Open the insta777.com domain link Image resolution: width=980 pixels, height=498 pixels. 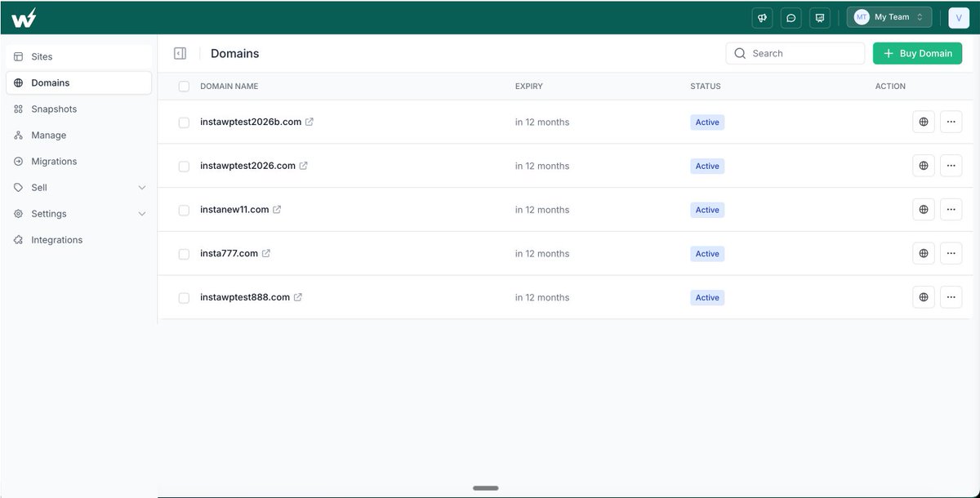pyautogui.click(x=229, y=253)
